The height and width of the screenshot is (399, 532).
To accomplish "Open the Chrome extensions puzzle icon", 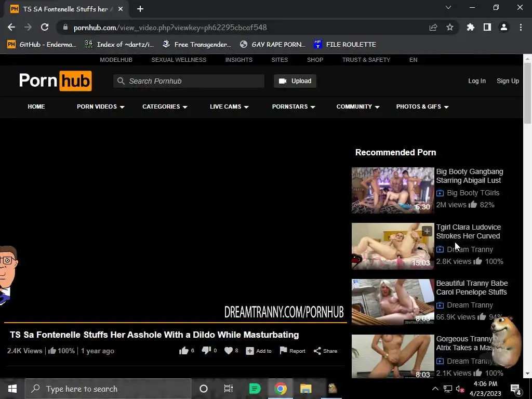I will pyautogui.click(x=471, y=27).
